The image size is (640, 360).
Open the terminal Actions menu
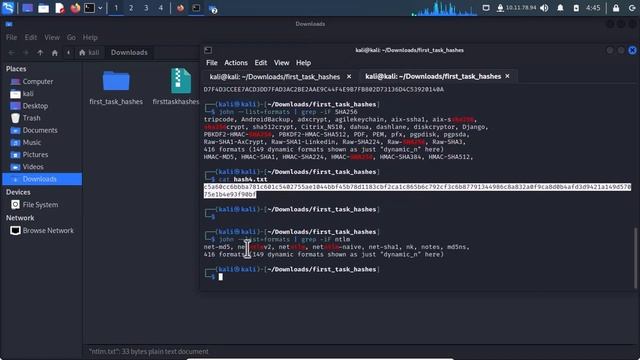(236, 63)
